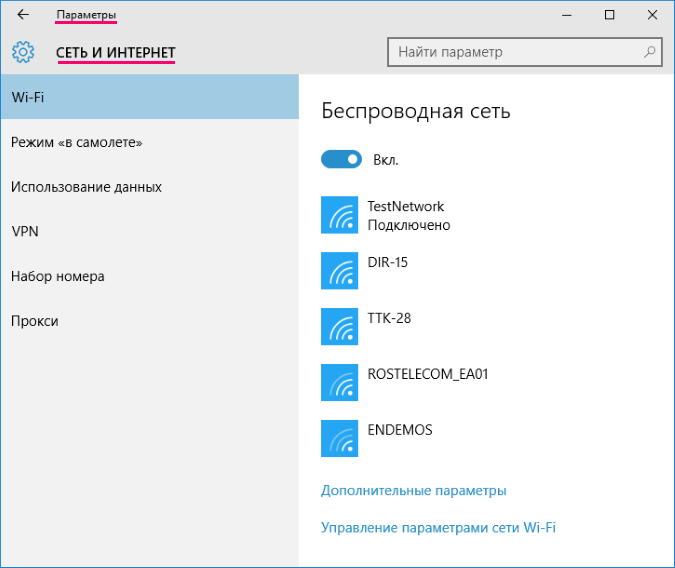Click the DIR-15 Wi-Fi signal icon
Screen dimensions: 675x568
(340, 271)
